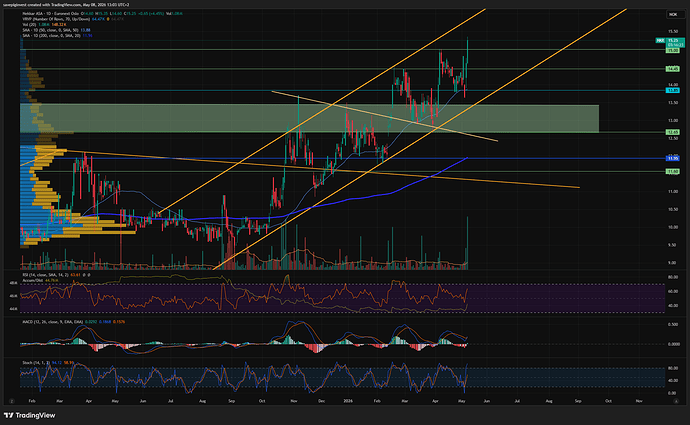This screenshot has height=425, width=690.
Task: Select the SMA 200 indicator legend
Action: pos(51,36)
